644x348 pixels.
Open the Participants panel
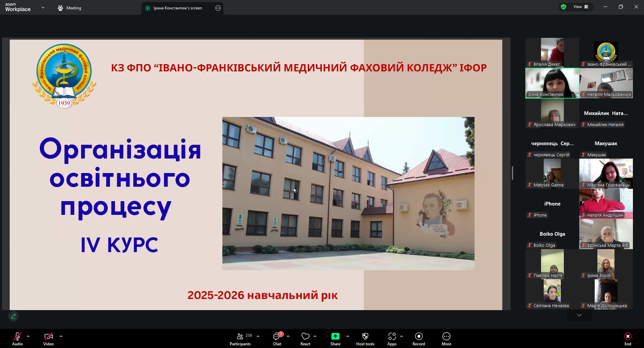pyautogui.click(x=240, y=338)
